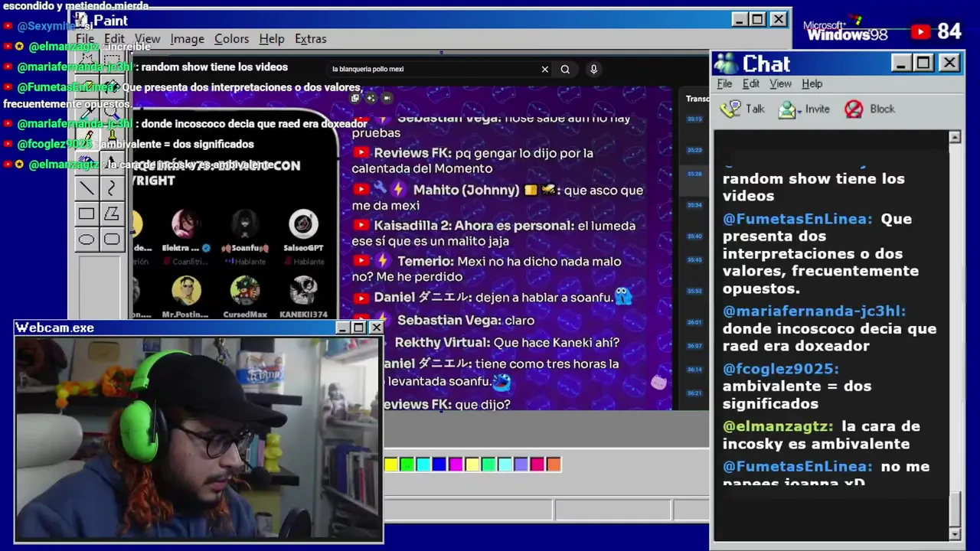This screenshot has width=980, height=551.
Task: Open the Chat window Help menu
Action: [812, 83]
